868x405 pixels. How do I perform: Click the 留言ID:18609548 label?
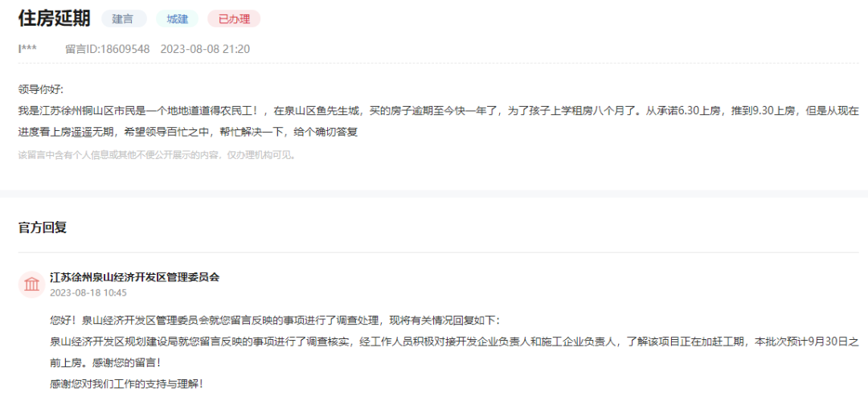[x=108, y=49]
